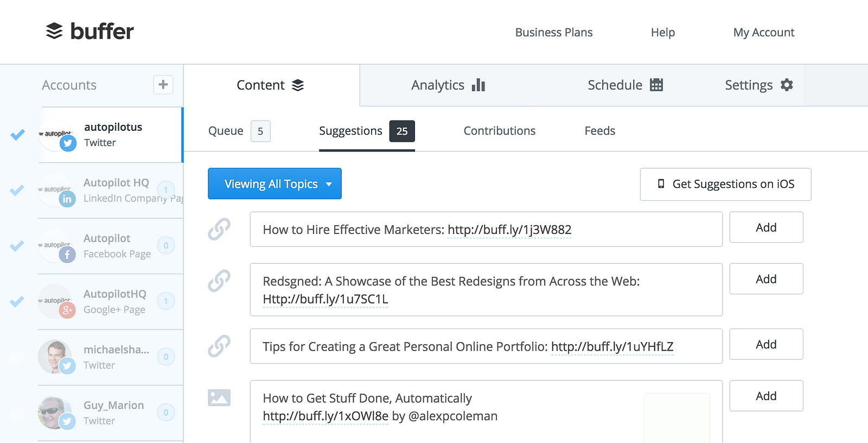Screen dimensions: 868x443
Task: Add the Hire Effective Marketers suggestion
Action: [x=766, y=227]
